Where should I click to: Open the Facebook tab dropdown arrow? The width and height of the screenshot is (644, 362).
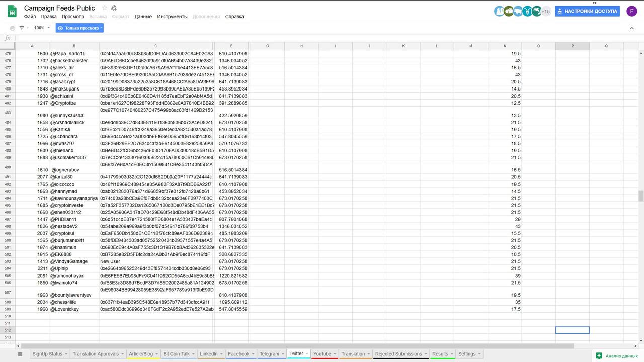(253, 354)
